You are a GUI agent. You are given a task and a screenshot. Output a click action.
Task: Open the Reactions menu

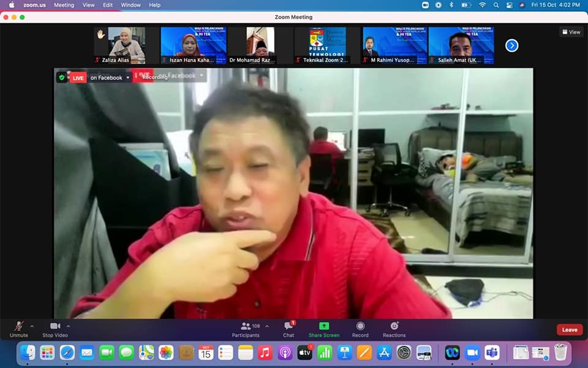(x=394, y=326)
